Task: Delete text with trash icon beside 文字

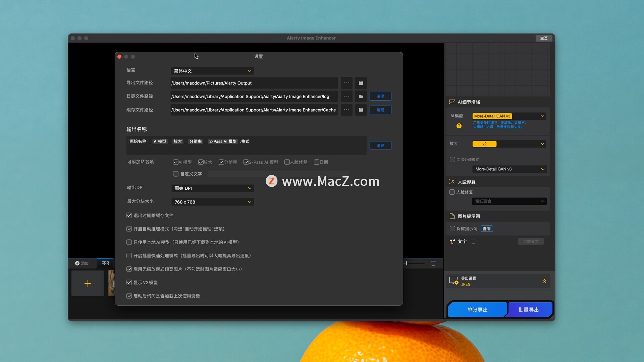Action: [474, 241]
